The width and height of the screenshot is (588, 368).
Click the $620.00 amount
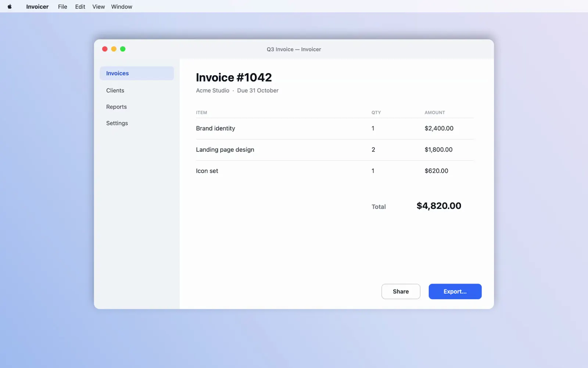[436, 171]
